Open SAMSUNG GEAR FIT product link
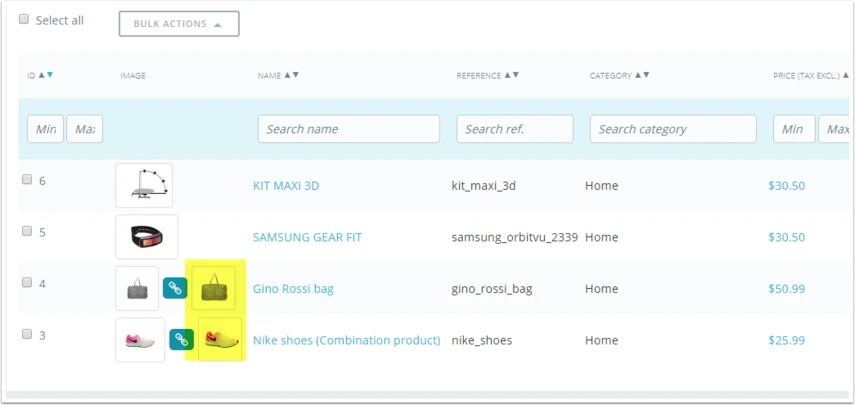This screenshot has width=855, height=405. [x=307, y=237]
